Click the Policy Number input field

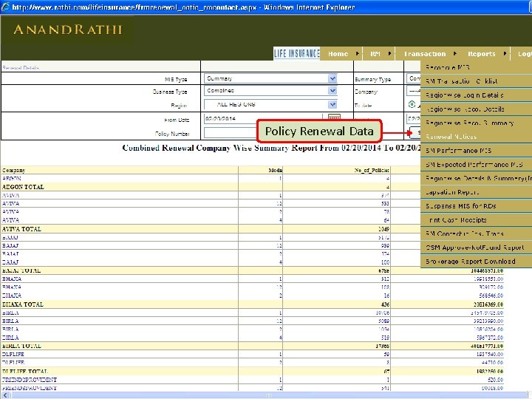pos(231,133)
